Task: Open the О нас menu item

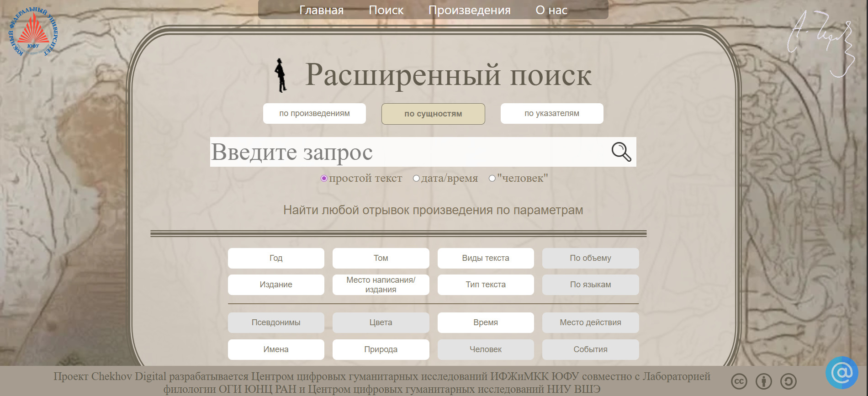Action: click(x=551, y=10)
